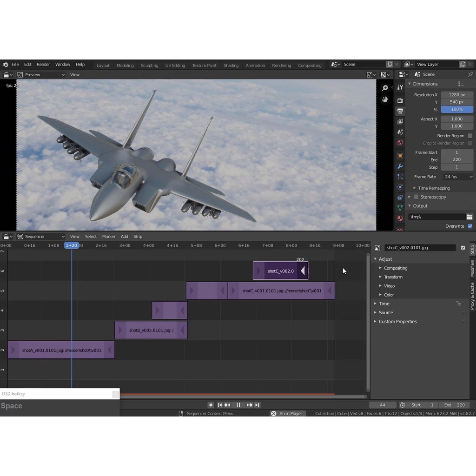Browse output folder with the folder icon
This screenshot has height=476, width=476.
tap(469, 217)
